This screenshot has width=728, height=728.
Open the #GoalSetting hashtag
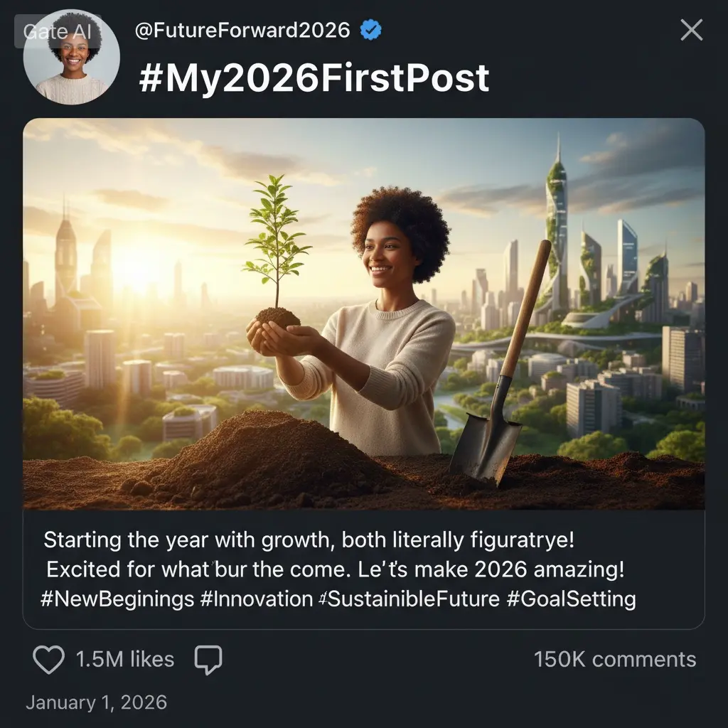573,599
